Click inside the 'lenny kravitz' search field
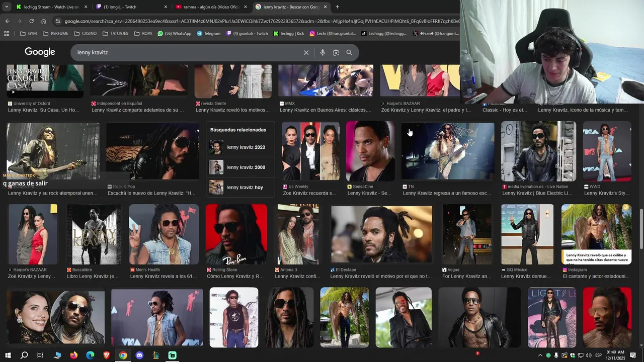Image resolution: width=644 pixels, height=362 pixels. pyautogui.click(x=186, y=52)
